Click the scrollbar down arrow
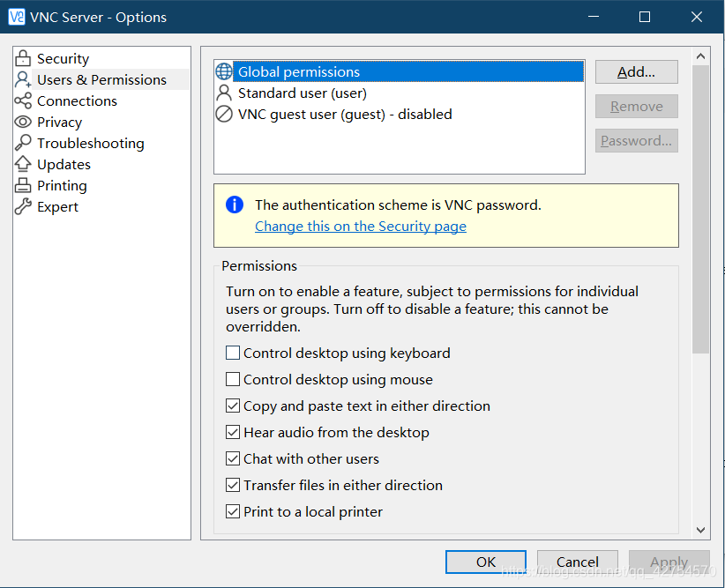Screen dimensions: 725x588 (x=700, y=530)
